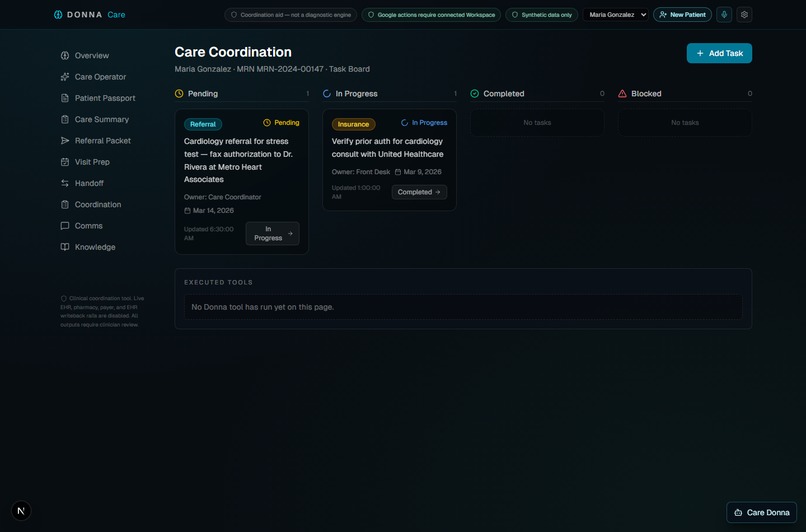This screenshot has width=806, height=532.
Task: Click the microphone icon in header
Action: (724, 14)
